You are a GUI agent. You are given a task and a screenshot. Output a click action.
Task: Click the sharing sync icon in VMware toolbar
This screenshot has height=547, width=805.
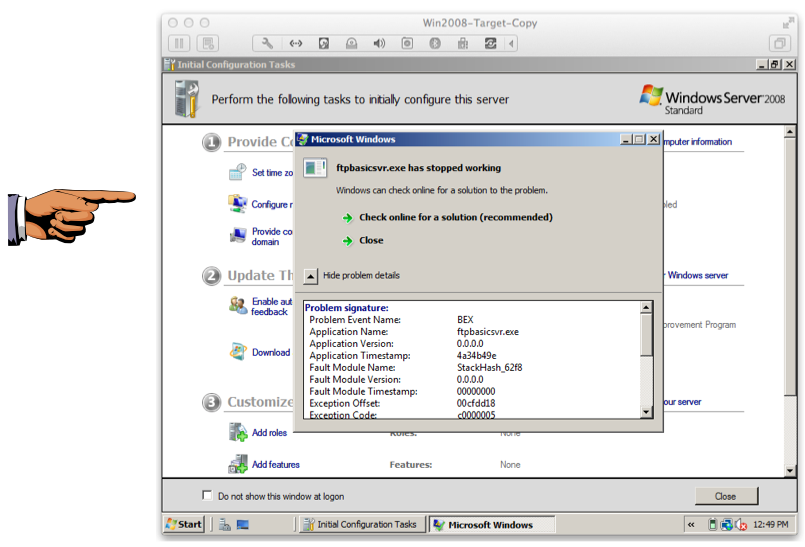[491, 43]
